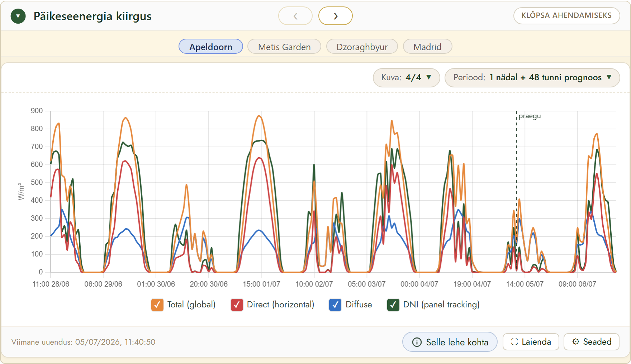Open the Periood dropdown selector

pyautogui.click(x=532, y=77)
